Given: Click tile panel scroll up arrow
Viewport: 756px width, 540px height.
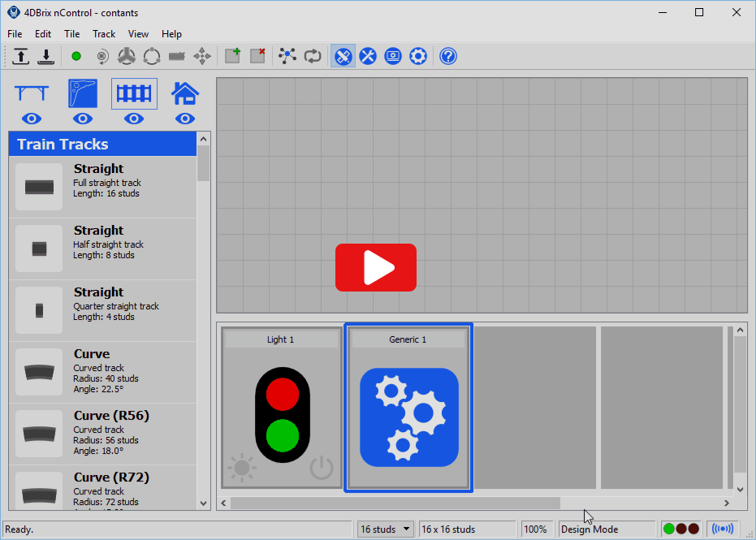Looking at the screenshot, I should 740,330.
